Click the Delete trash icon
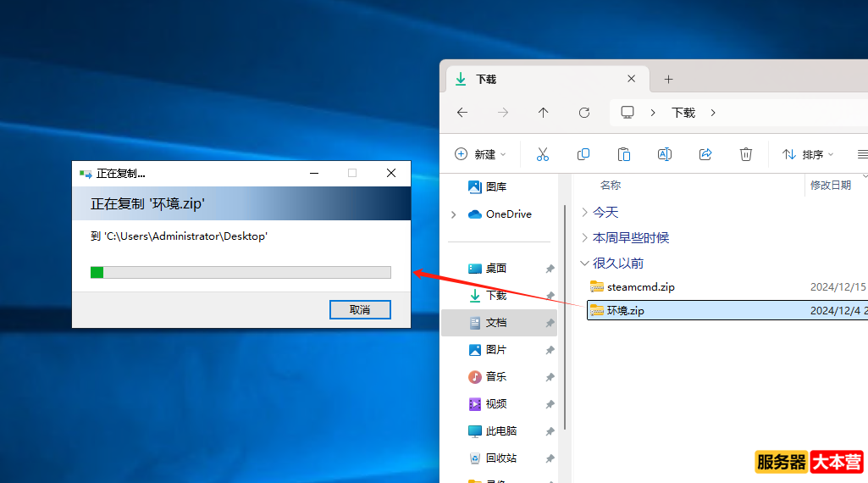This screenshot has height=483, width=868. point(746,154)
